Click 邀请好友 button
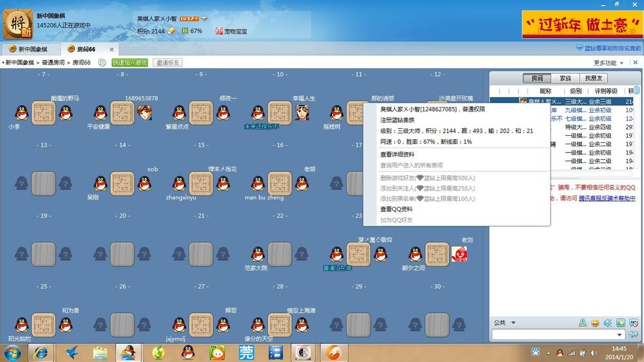 [167, 63]
